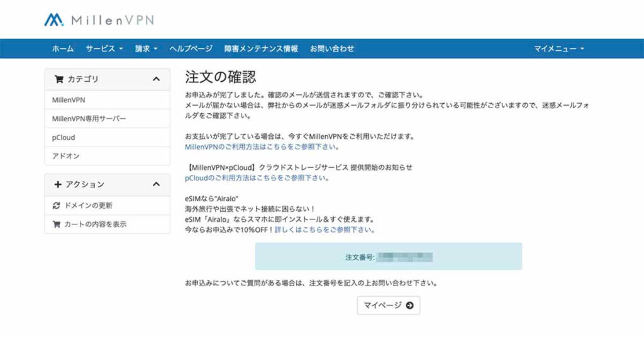Select MillenVPN category in the sidebar
This screenshot has width=644, height=337.
click(107, 100)
